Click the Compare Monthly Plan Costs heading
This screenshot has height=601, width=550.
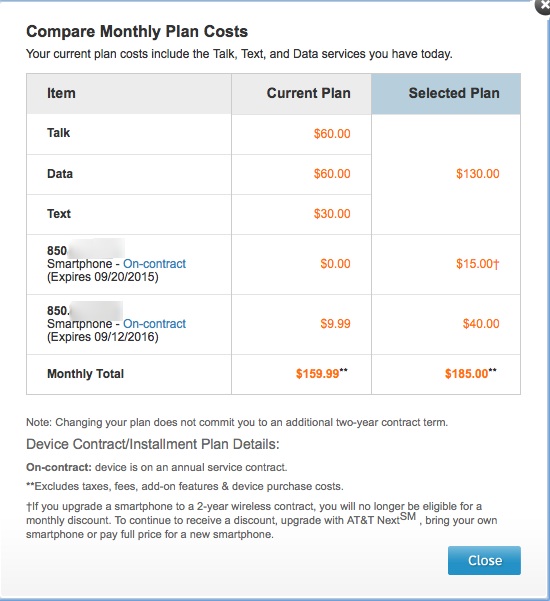[137, 31]
